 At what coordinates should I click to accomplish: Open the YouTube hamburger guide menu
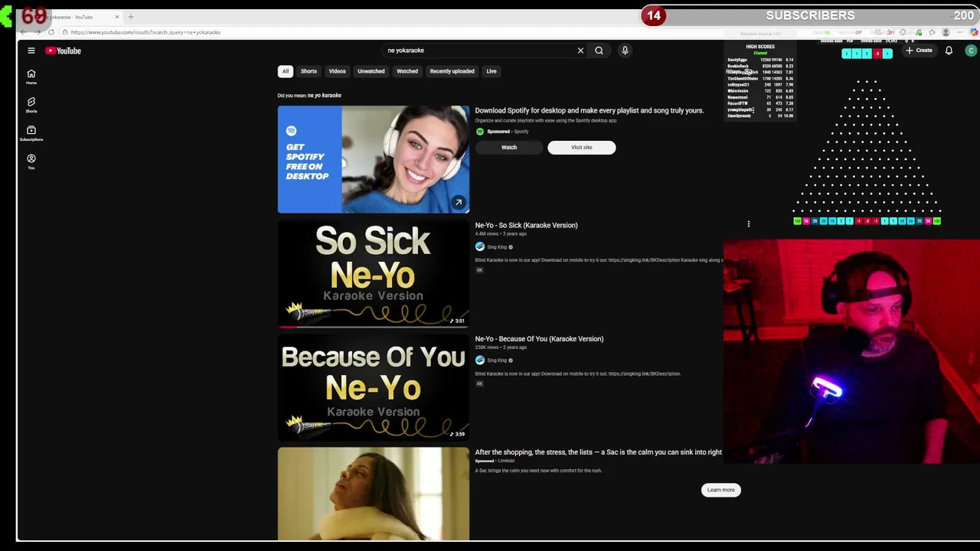point(31,51)
